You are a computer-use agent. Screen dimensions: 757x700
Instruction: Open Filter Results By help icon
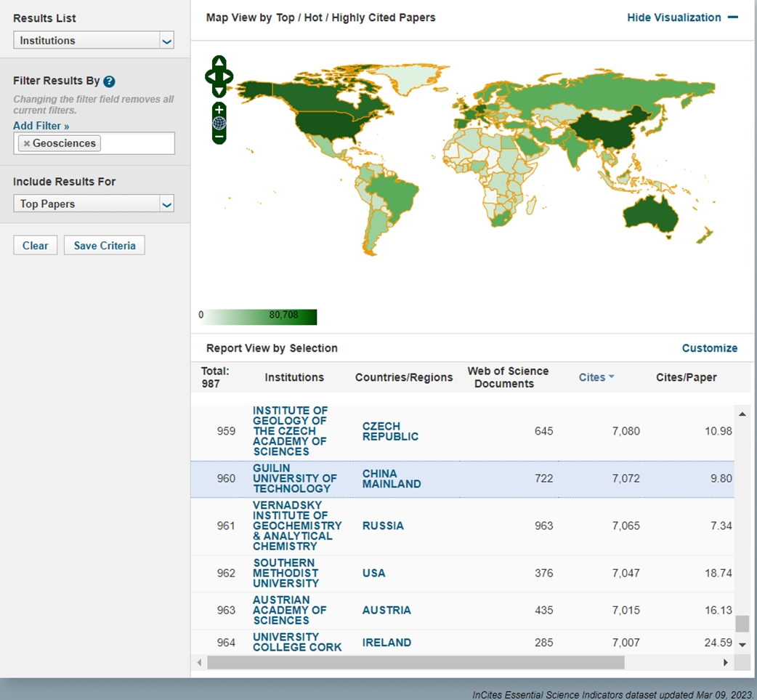click(109, 81)
